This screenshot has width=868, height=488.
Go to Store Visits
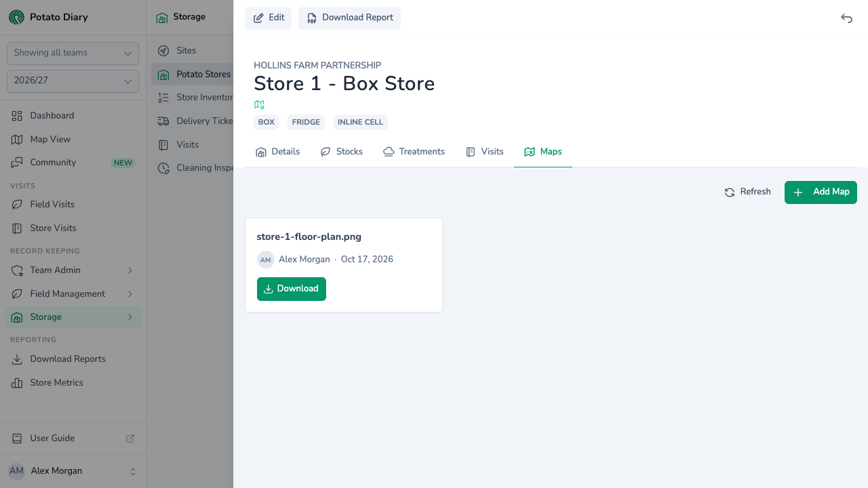[73, 228]
